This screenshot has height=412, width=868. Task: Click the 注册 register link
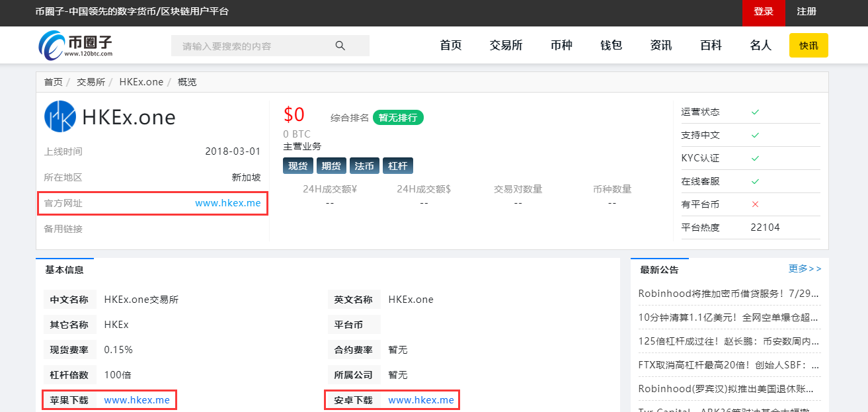point(807,12)
